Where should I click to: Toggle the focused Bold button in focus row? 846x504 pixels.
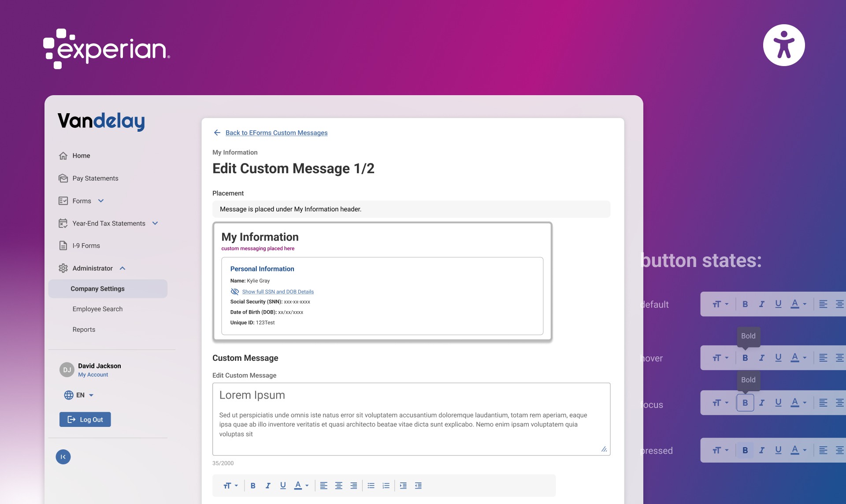pyautogui.click(x=745, y=403)
